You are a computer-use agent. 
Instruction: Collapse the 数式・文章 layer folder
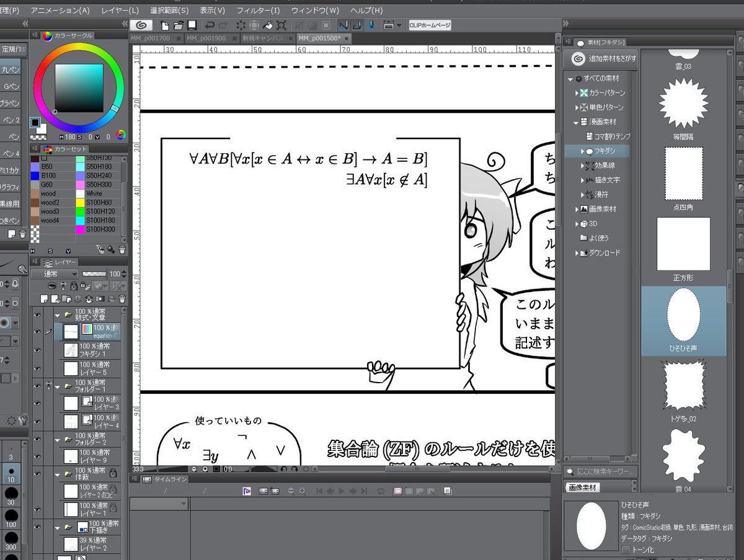[x=58, y=315]
